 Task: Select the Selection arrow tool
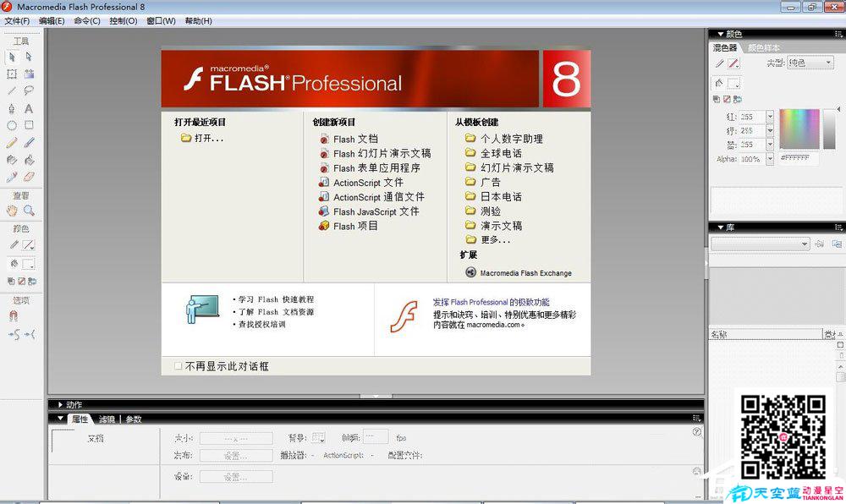click(12, 57)
